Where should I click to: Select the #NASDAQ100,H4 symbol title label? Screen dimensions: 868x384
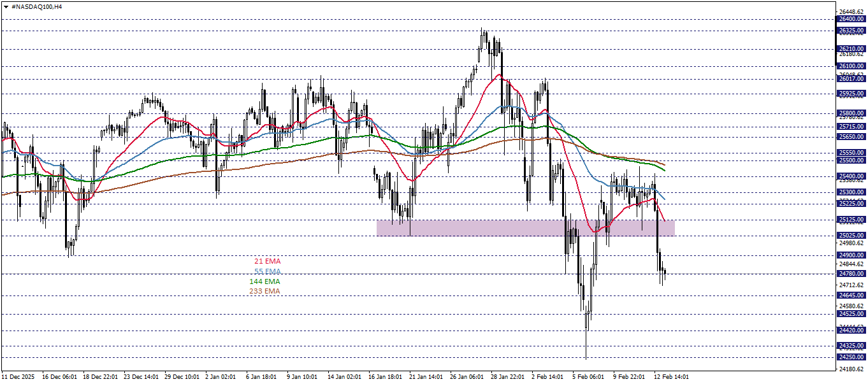(38, 8)
